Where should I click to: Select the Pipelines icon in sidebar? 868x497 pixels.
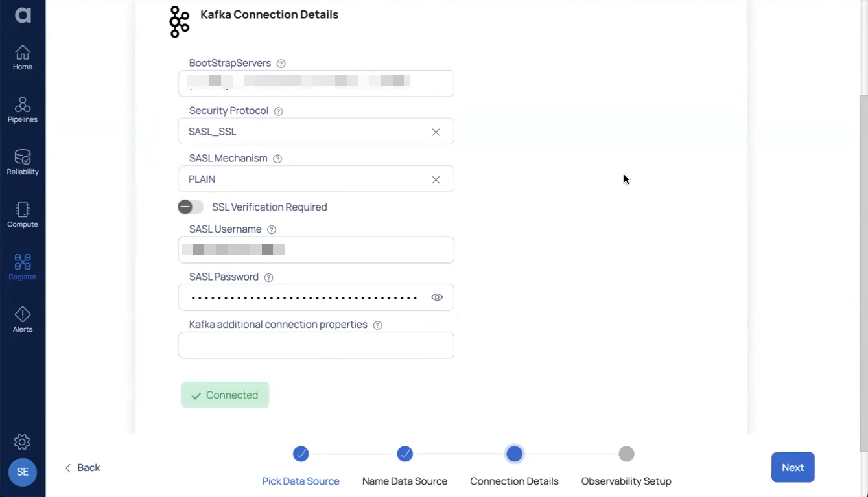(23, 110)
